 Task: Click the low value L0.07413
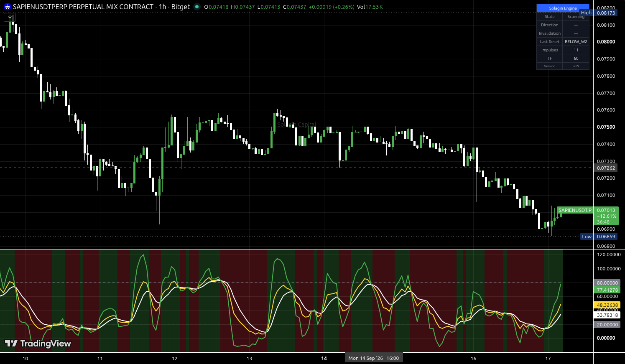coord(269,7)
